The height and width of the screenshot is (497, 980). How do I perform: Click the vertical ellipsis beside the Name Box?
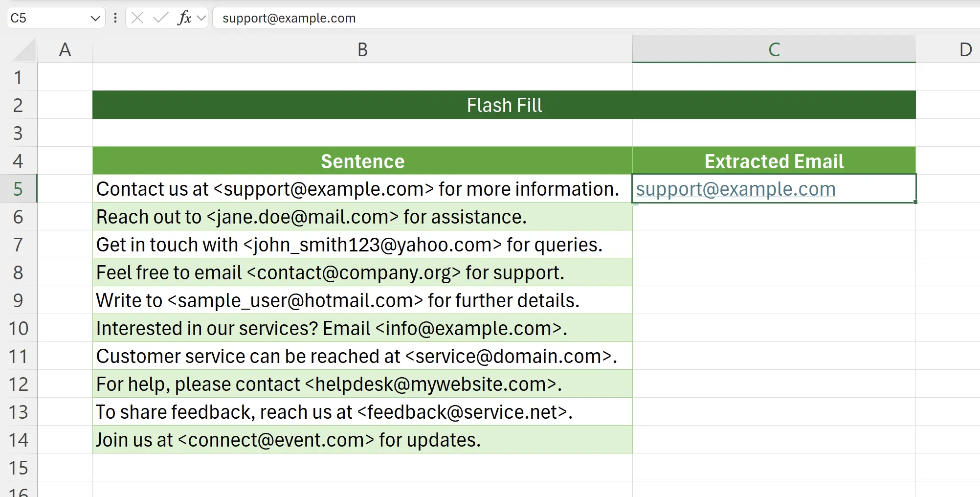pos(115,18)
